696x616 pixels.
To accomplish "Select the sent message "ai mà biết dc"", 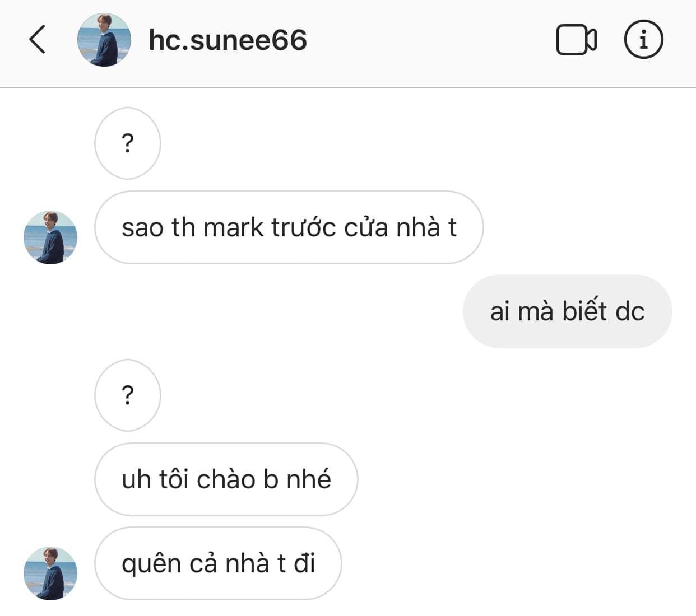I will pyautogui.click(x=567, y=311).
